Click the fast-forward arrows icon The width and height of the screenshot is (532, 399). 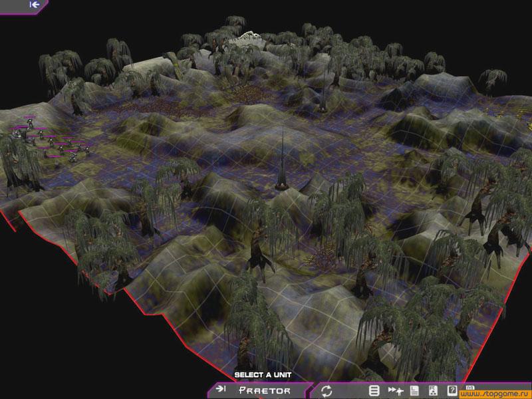395,390
